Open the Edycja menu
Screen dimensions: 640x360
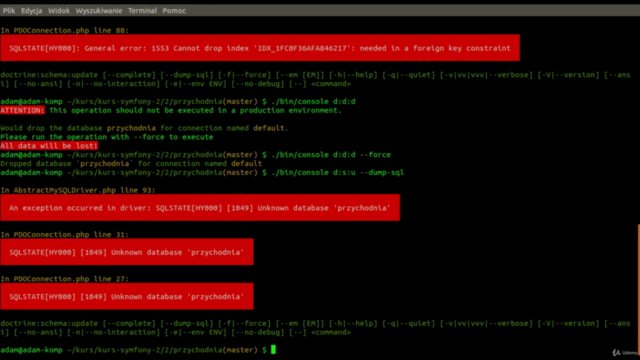tap(31, 11)
